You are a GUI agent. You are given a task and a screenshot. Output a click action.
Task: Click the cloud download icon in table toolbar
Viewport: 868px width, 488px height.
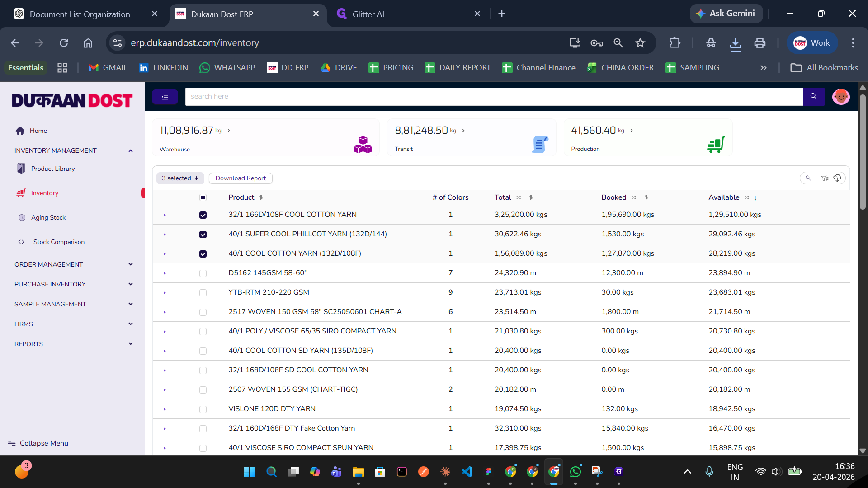tap(837, 178)
